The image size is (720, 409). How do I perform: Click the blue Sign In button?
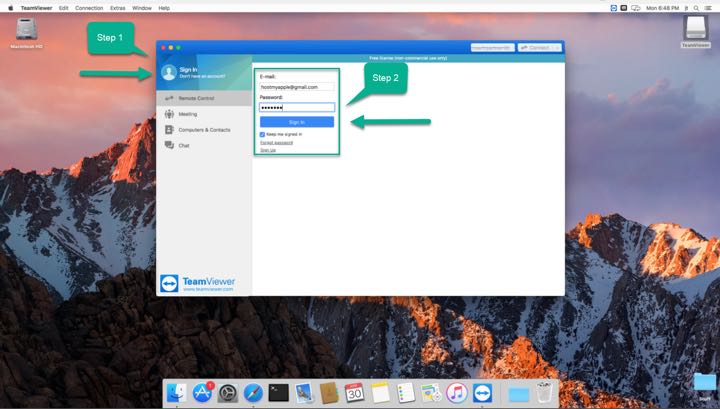pos(297,122)
